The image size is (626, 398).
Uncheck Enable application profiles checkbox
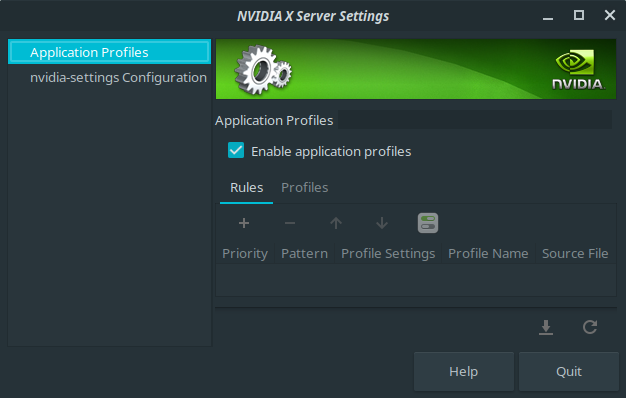236,150
